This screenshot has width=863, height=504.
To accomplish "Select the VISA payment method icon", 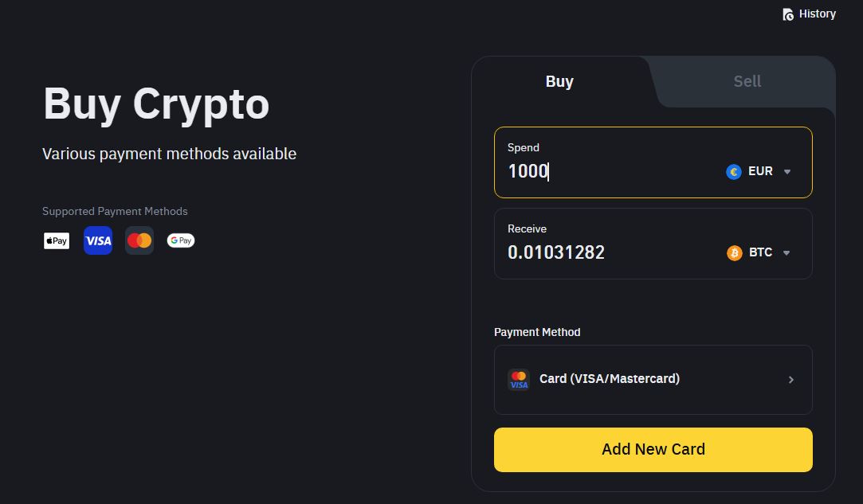I will pos(97,240).
